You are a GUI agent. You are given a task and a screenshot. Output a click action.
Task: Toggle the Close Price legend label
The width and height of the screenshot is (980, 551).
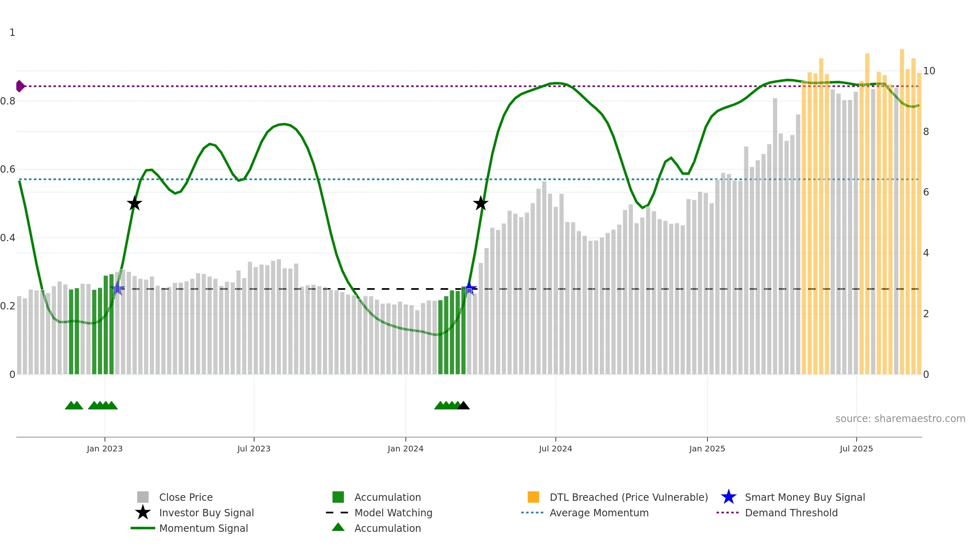(186, 497)
